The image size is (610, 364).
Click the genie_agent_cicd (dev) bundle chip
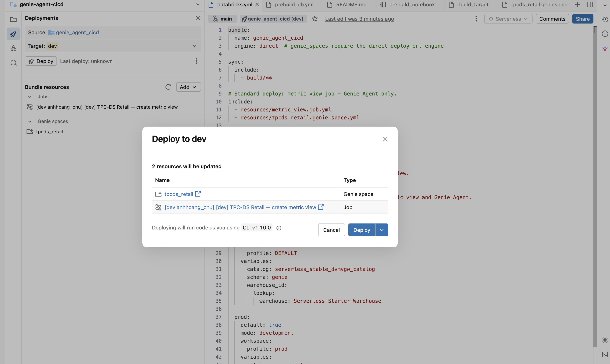(x=273, y=19)
